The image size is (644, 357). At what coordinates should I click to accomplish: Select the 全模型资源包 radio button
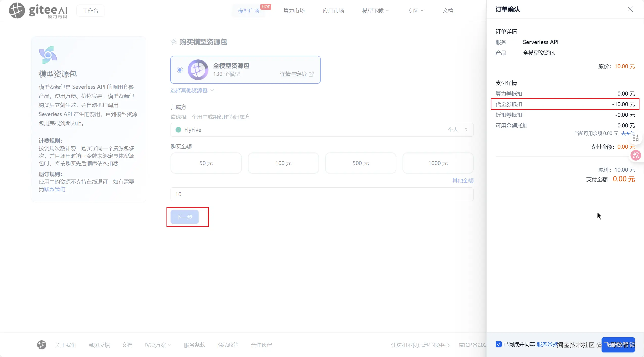coord(180,70)
